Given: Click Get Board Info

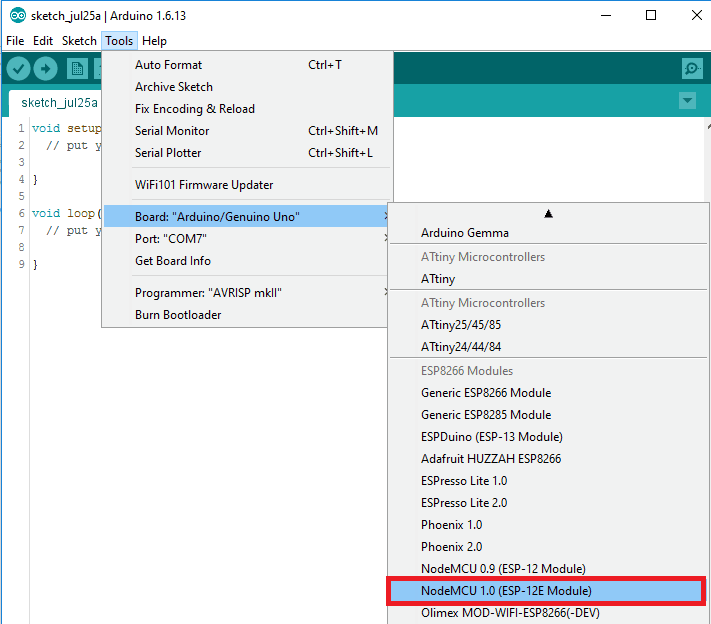Looking at the screenshot, I should click(246, 261).
